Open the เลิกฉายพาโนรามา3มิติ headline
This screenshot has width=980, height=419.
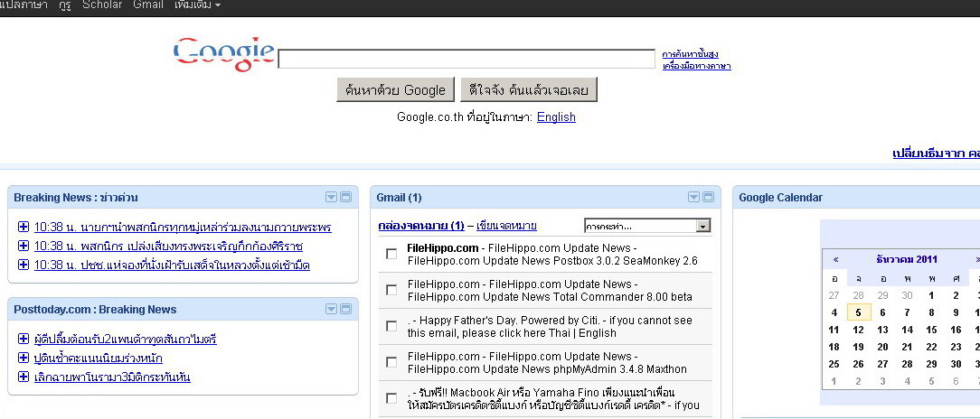pyautogui.click(x=112, y=377)
